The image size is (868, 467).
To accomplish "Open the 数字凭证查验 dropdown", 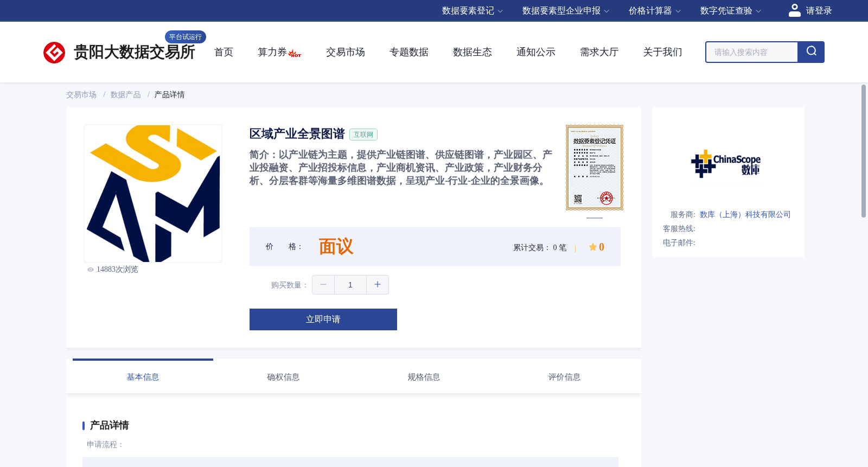I will pyautogui.click(x=731, y=11).
